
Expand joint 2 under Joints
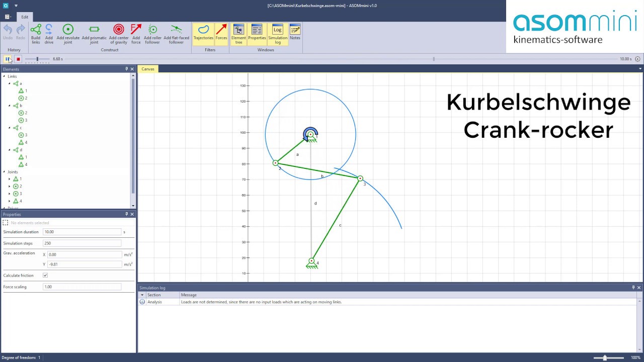click(10, 187)
